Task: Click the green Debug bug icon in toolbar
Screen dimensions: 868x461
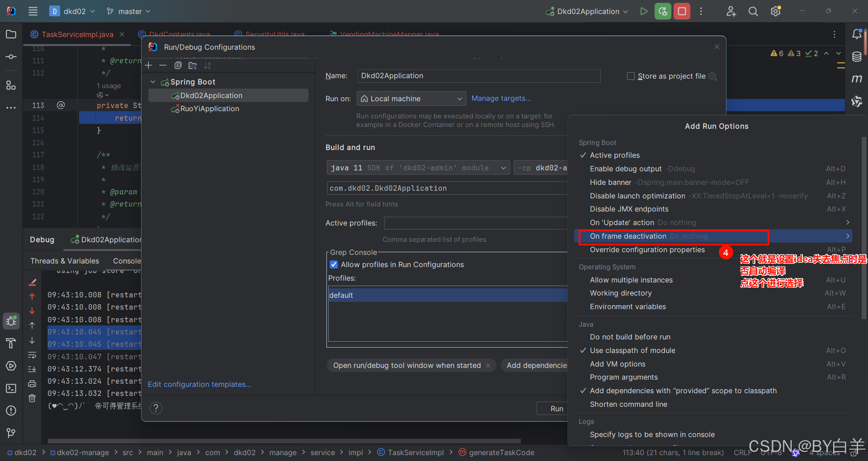Action: pyautogui.click(x=663, y=11)
